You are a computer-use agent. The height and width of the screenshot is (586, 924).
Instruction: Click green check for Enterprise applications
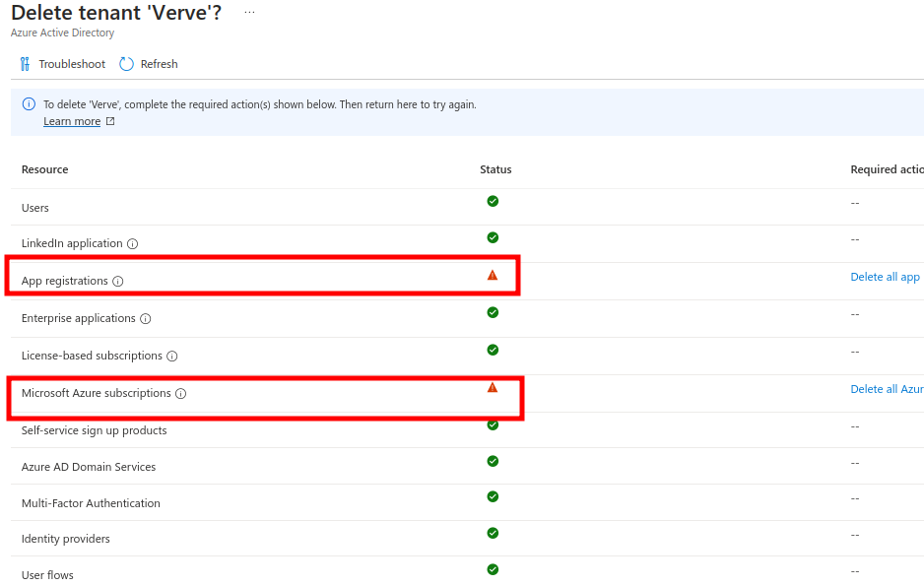point(493,313)
